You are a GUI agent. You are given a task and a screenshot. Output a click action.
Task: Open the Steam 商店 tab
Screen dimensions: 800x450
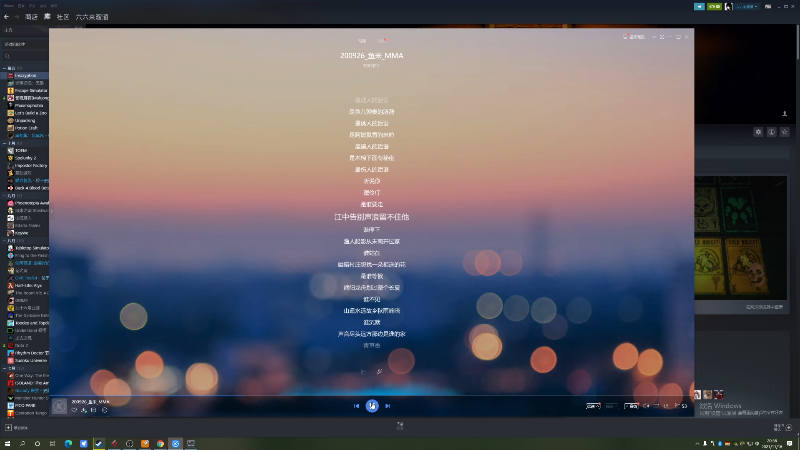tap(31, 17)
